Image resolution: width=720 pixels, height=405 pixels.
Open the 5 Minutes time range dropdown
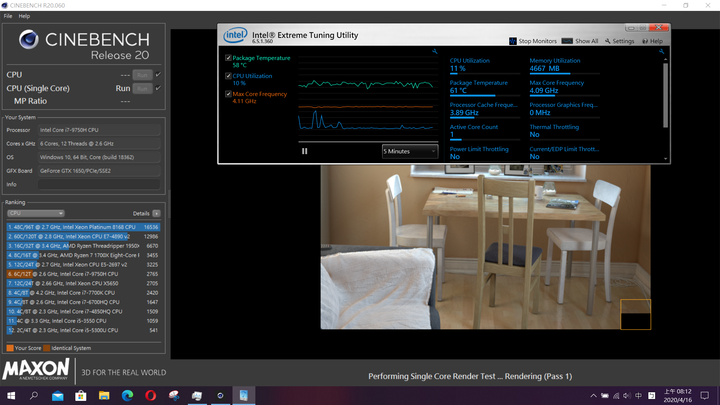click(x=410, y=151)
